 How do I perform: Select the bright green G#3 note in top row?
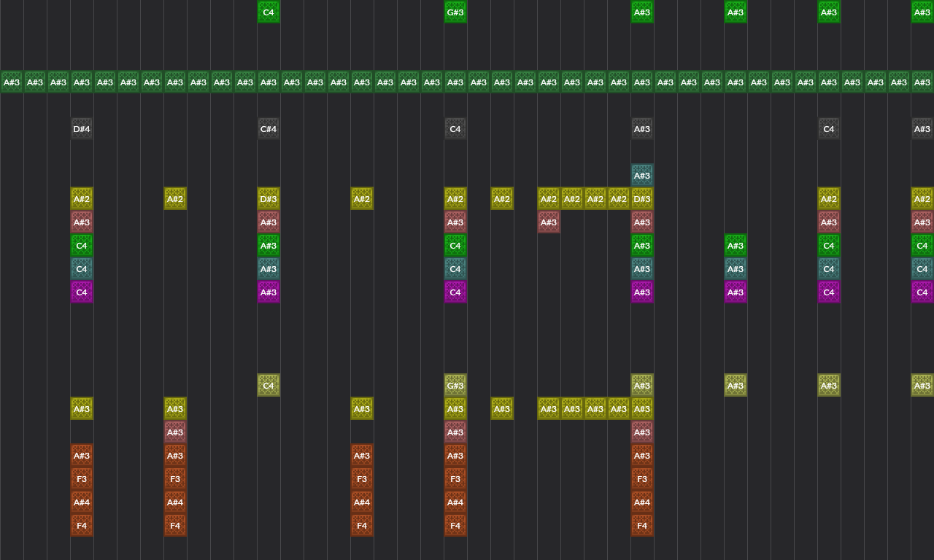455,12
